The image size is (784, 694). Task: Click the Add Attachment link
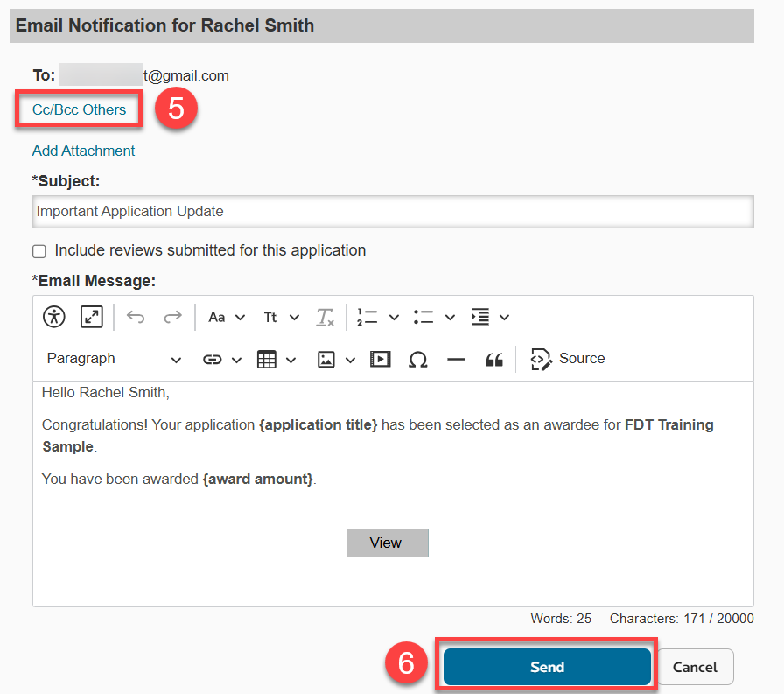pos(83,151)
